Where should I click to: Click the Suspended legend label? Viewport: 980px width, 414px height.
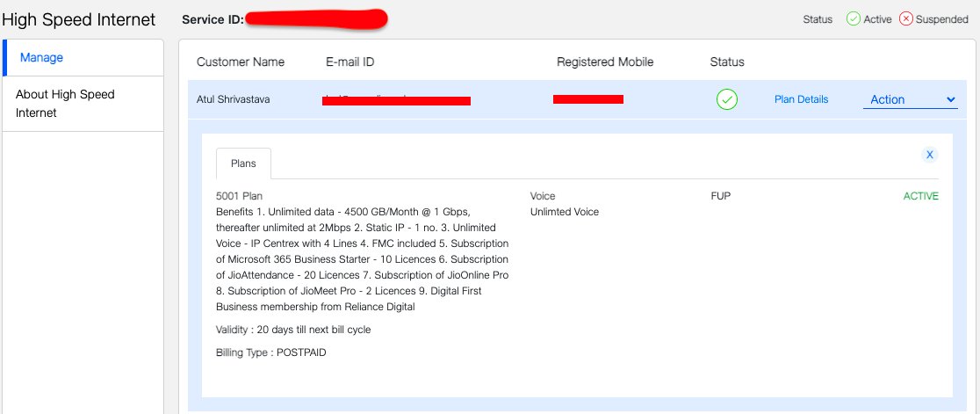(942, 19)
